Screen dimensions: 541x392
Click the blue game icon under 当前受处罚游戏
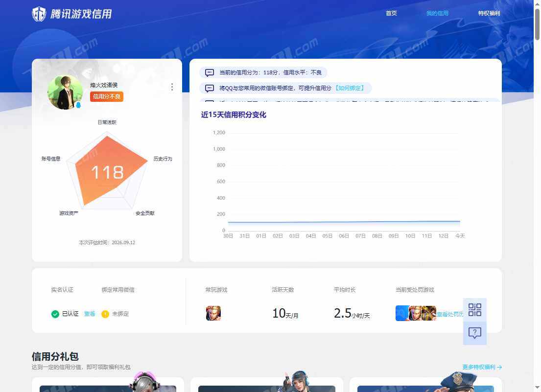point(401,313)
